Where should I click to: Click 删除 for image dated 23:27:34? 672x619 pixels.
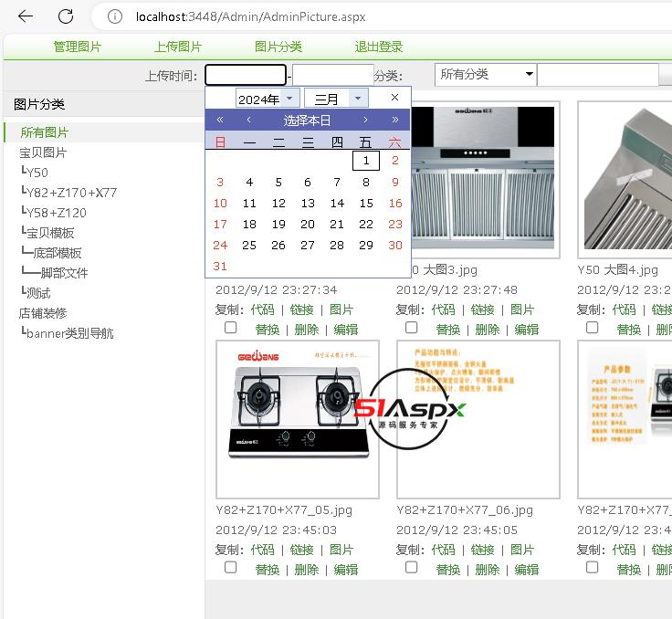[307, 330]
